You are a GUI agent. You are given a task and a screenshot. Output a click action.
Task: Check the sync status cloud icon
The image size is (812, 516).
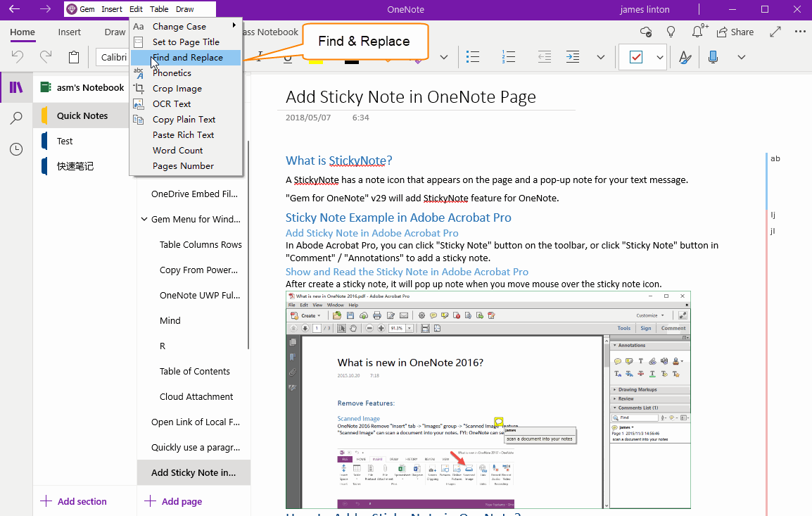[x=646, y=32]
